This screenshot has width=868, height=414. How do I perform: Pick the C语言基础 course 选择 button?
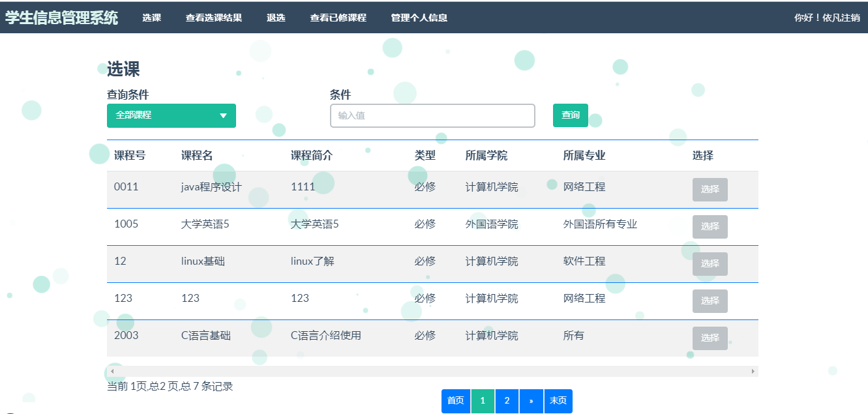(x=710, y=338)
